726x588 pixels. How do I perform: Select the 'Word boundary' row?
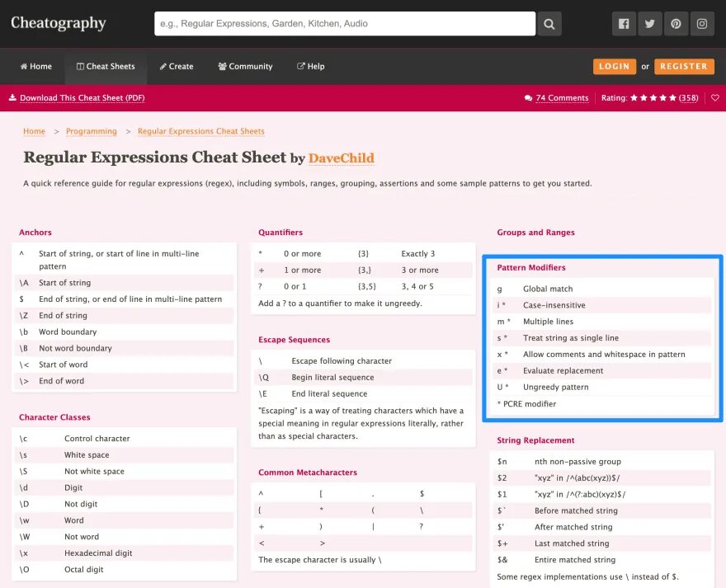tap(124, 332)
